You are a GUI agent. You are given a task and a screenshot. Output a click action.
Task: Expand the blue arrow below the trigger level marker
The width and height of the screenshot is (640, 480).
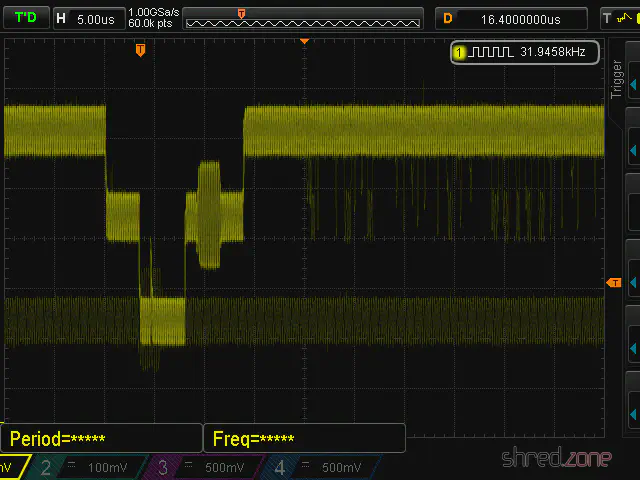(x=632, y=346)
